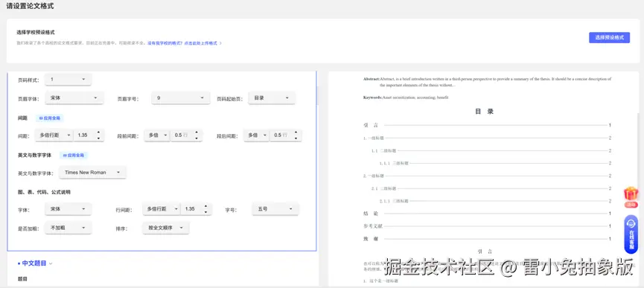The height and width of the screenshot is (288, 644).
Task: Open the 在线客服 support chat icon
Action: (631, 234)
